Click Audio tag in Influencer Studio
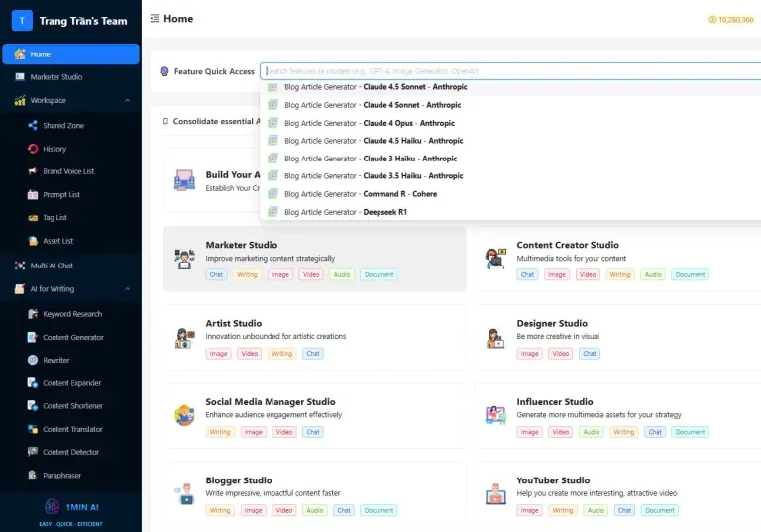 [592, 432]
